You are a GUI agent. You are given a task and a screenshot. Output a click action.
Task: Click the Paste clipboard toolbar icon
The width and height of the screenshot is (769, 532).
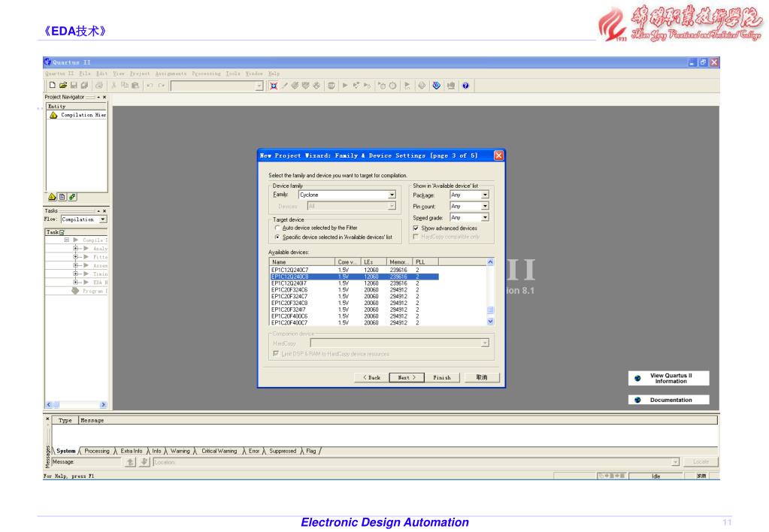click(x=135, y=86)
